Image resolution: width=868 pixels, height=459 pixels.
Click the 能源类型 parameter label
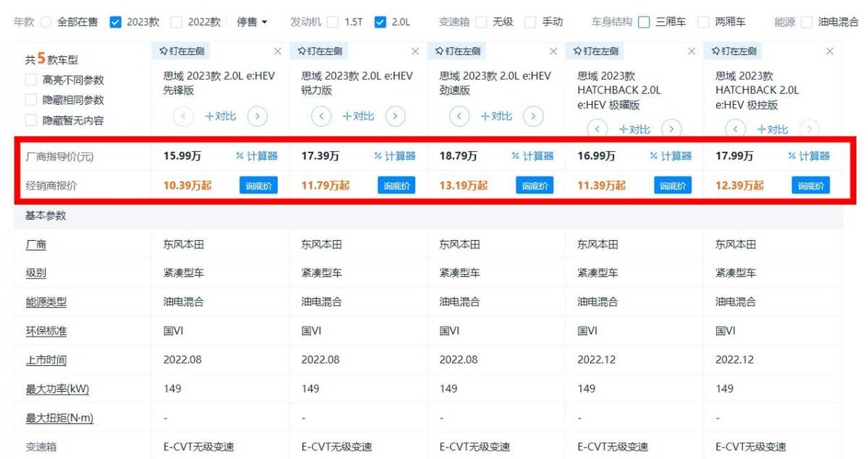coord(46,302)
